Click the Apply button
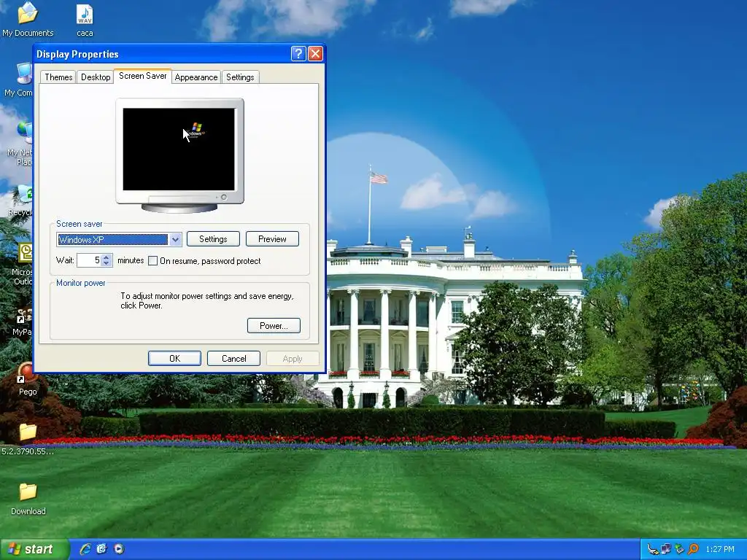This screenshot has height=560, width=747. pos(293,359)
